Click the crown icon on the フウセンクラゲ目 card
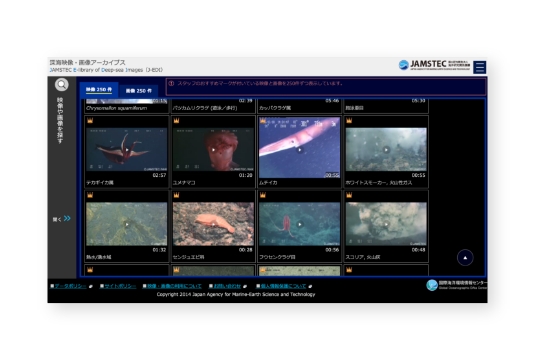Image resolution: width=535 pixels, height=360 pixels. coord(263,195)
